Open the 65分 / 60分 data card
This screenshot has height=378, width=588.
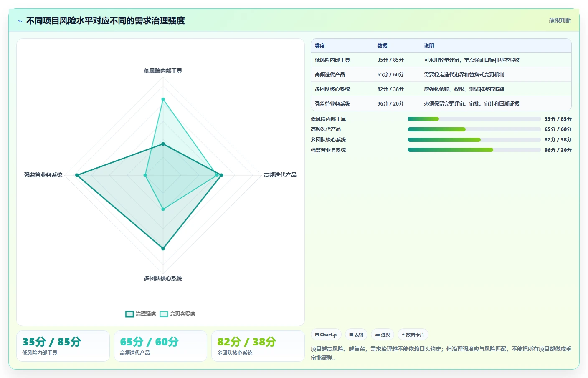coord(160,346)
